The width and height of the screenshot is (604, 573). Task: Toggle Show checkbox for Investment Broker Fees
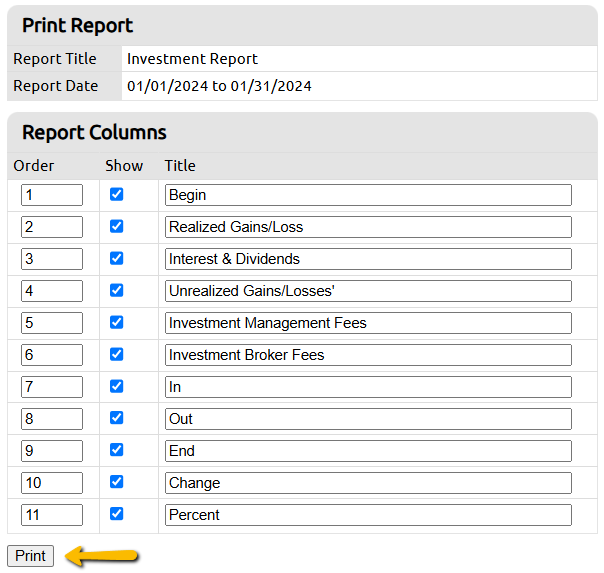click(116, 354)
